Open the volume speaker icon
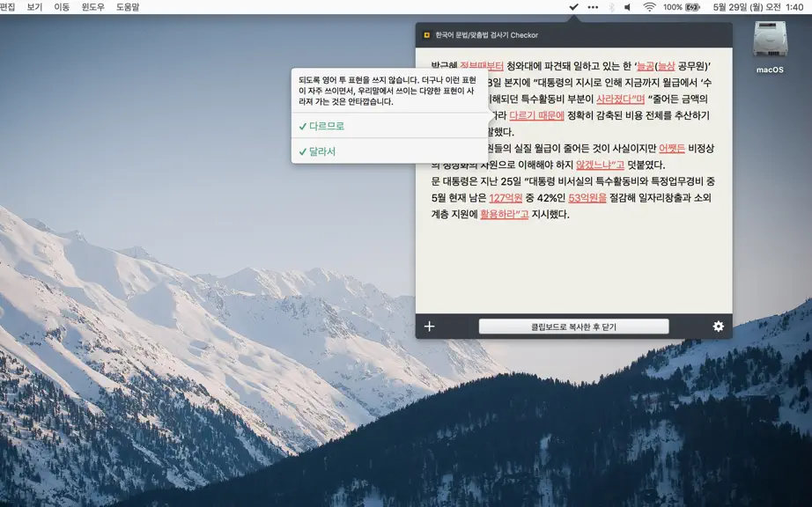 (628, 7)
